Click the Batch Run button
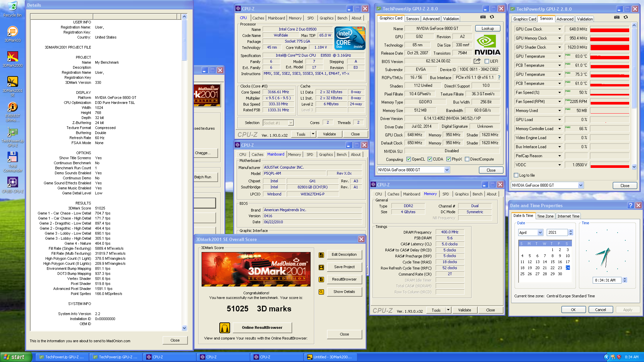The image size is (644, 362). 205,177
